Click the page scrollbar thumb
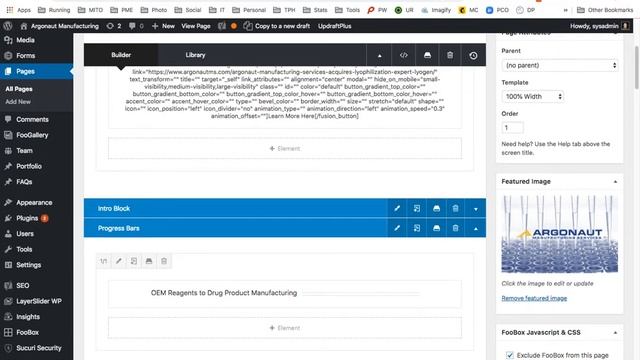 [x=637, y=67]
